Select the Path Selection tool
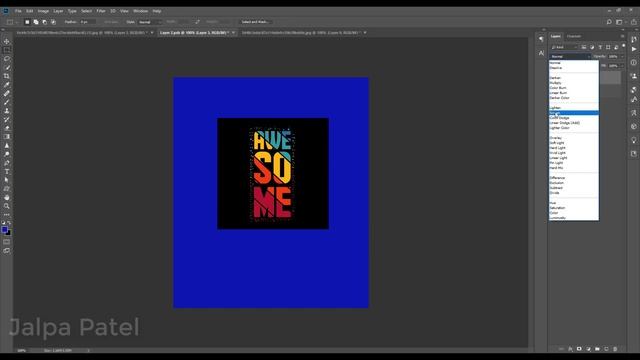The width and height of the screenshot is (640, 360). [7, 180]
